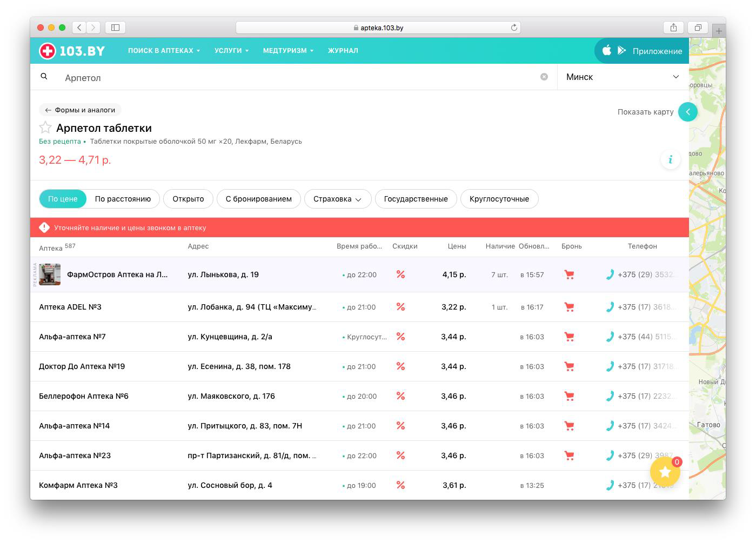Click phone icon for Доктор До Аптека №19
The height and width of the screenshot is (543, 756).
610,366
